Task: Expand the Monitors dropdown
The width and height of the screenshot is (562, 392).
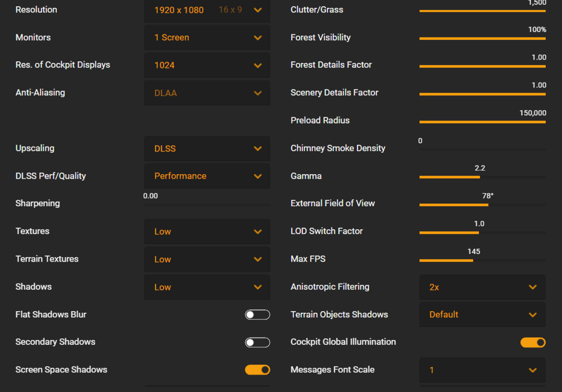Action: pyautogui.click(x=207, y=38)
